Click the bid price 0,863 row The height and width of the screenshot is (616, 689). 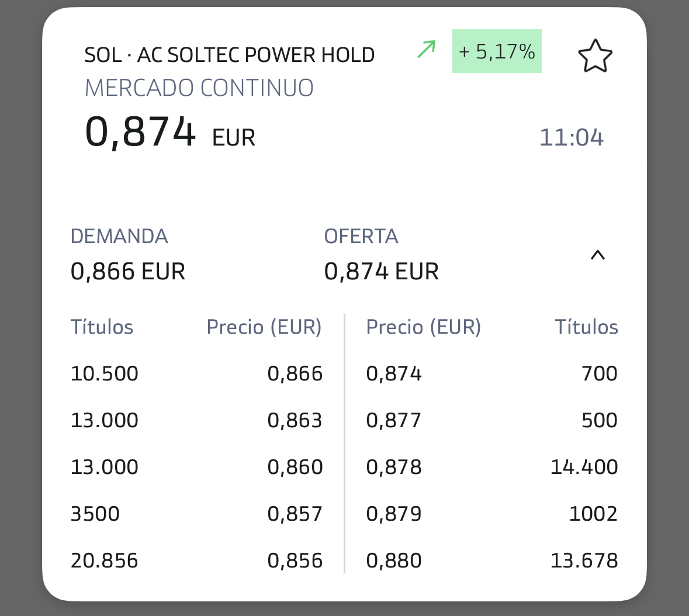[295, 421]
